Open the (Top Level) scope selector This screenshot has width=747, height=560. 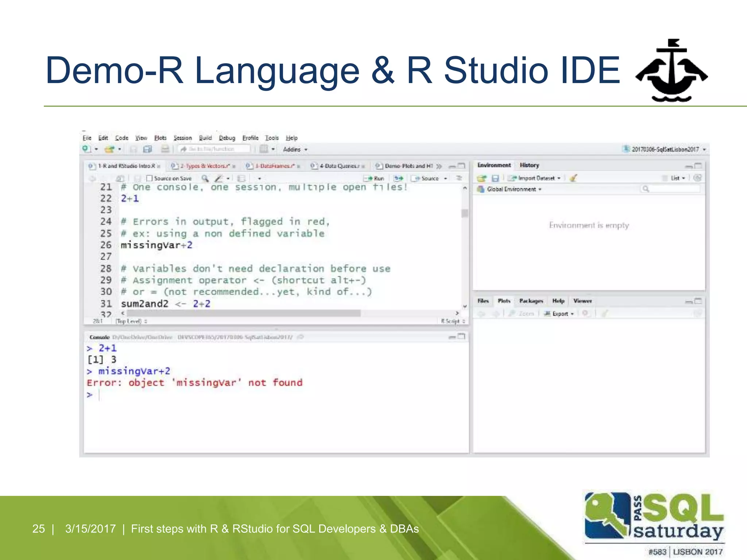(x=131, y=321)
